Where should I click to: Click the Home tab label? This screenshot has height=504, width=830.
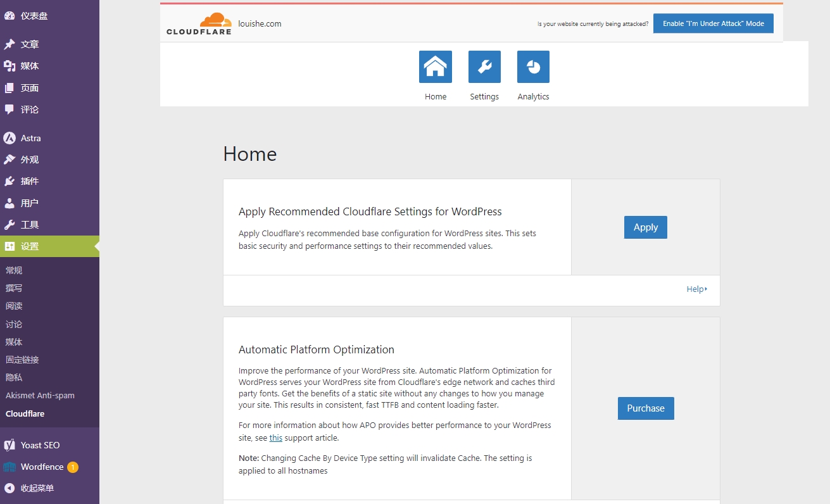(436, 97)
